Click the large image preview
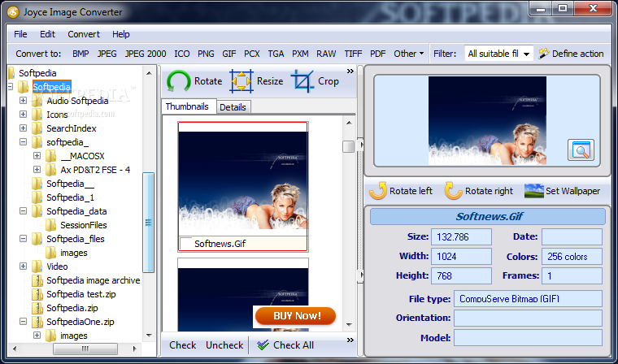This screenshot has width=618, height=364. pyautogui.click(x=487, y=120)
